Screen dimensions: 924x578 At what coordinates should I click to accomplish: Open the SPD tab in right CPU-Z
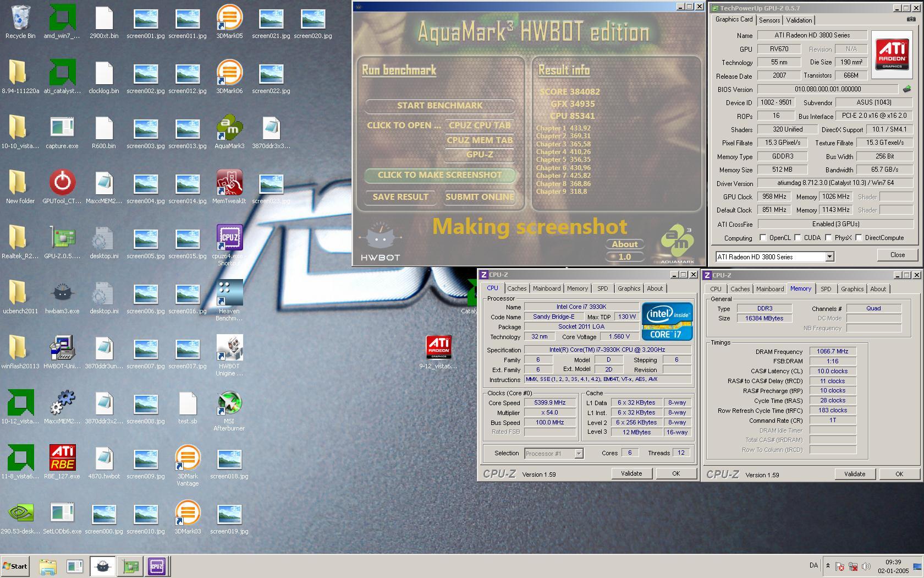[826, 289]
